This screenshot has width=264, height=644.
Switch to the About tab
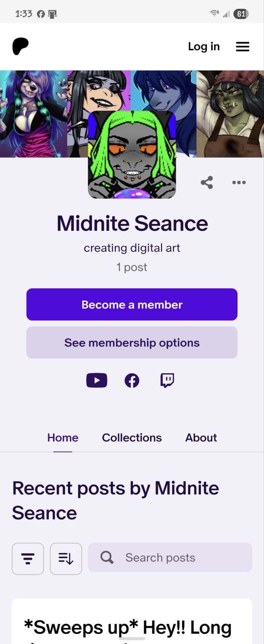[201, 438]
